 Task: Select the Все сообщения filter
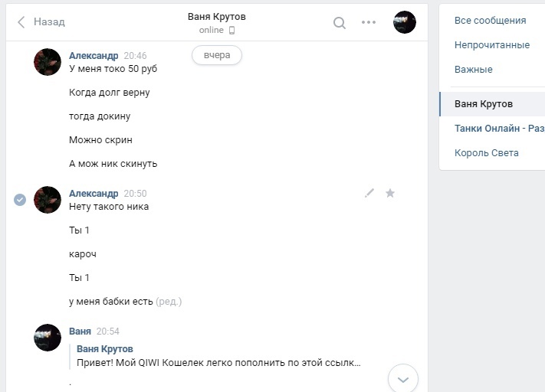tap(490, 21)
